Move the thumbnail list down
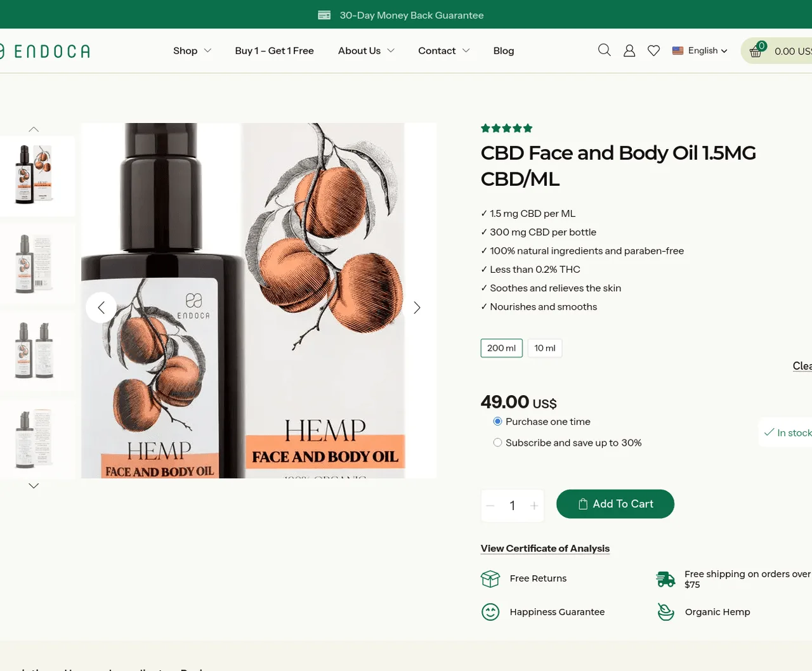 (34, 486)
